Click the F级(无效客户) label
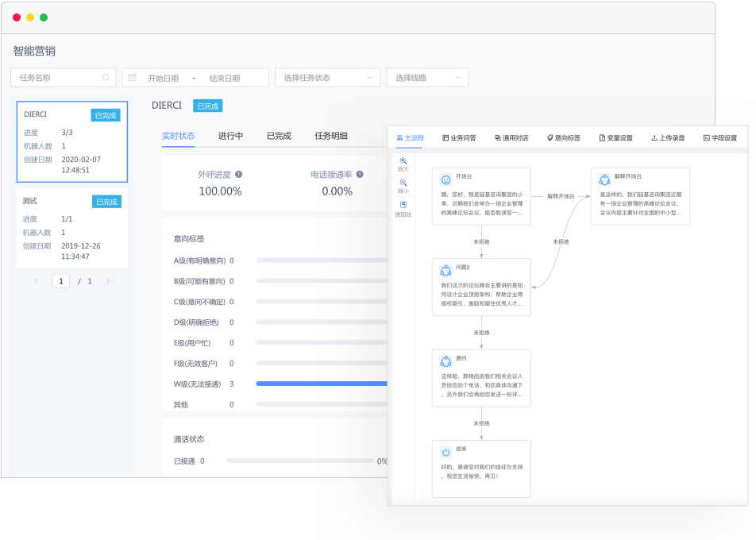 click(x=195, y=364)
